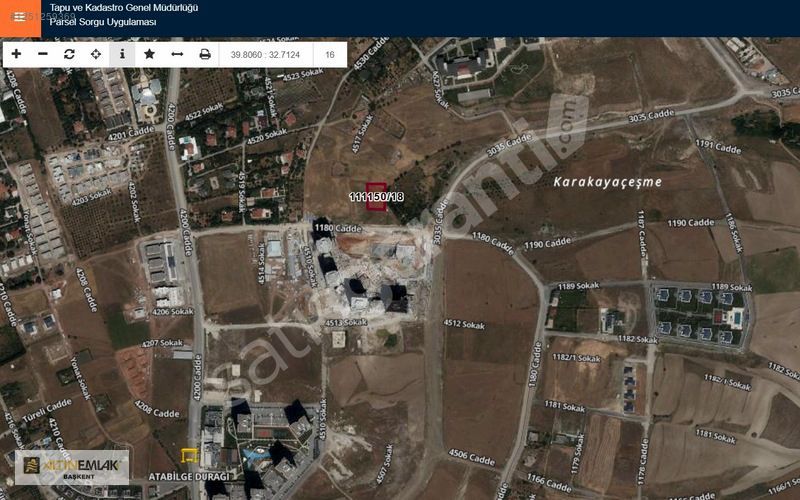The width and height of the screenshot is (800, 500).
Task: Click the 4206 Sokak street label
Action: pos(173,312)
